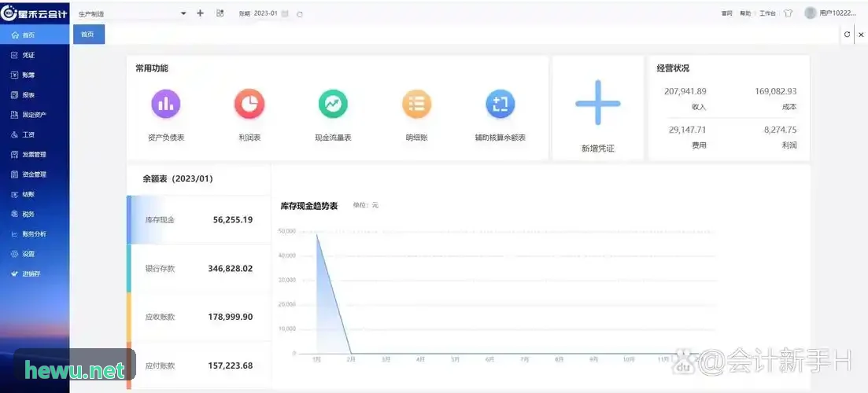The image size is (868, 393).
Task: Select 库存现金 row in balance table
Action: pyautogui.click(x=199, y=219)
